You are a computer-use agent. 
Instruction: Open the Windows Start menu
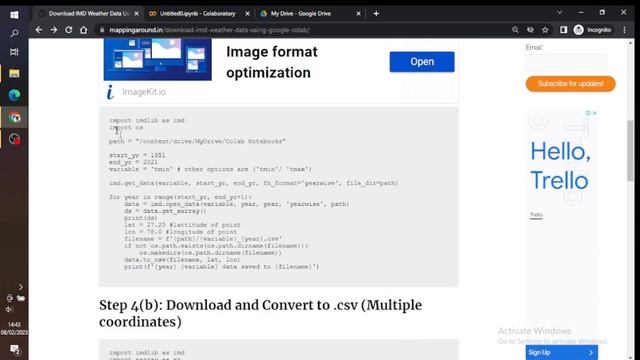point(14,15)
